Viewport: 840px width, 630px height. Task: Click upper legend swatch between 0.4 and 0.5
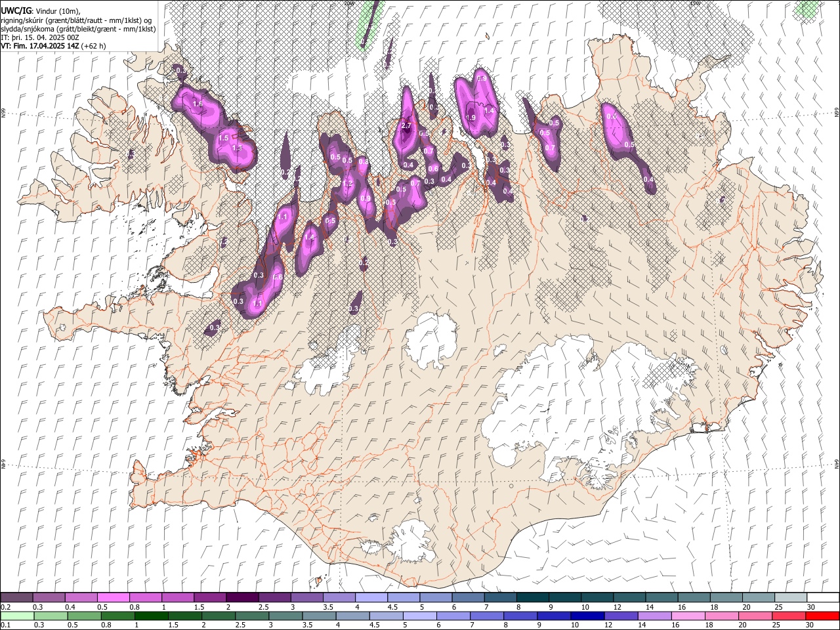click(81, 597)
